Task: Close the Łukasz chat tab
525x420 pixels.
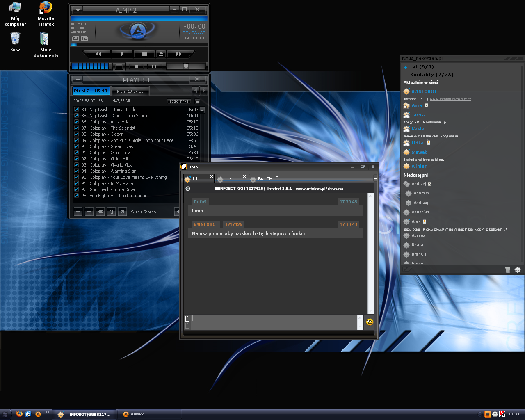Action: click(244, 176)
